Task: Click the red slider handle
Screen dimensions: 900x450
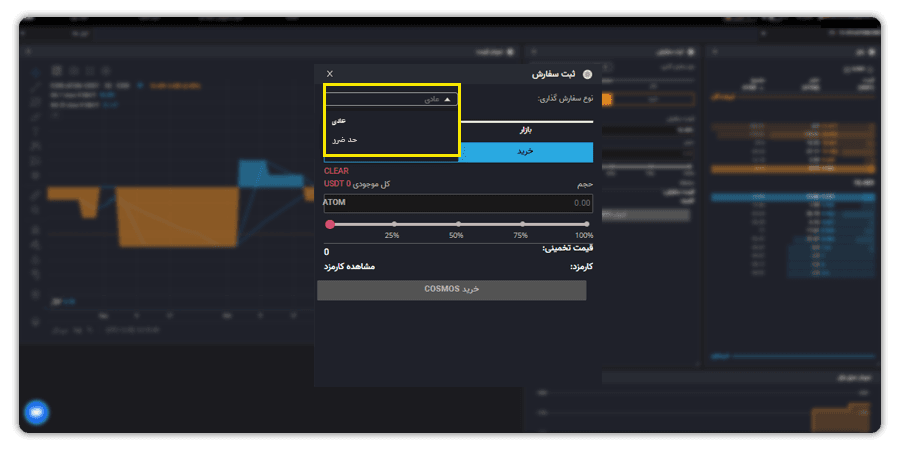Action: 329,224
